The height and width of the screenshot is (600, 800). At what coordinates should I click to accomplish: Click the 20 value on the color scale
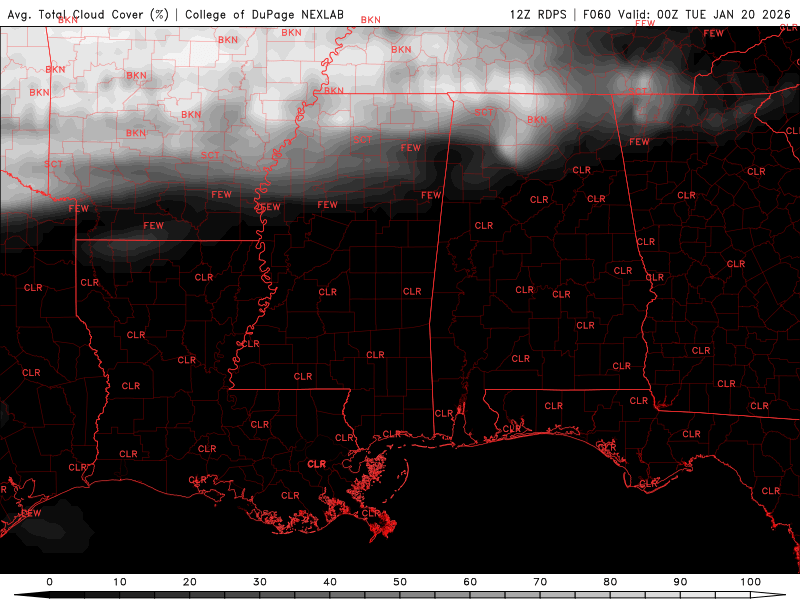pos(190,582)
